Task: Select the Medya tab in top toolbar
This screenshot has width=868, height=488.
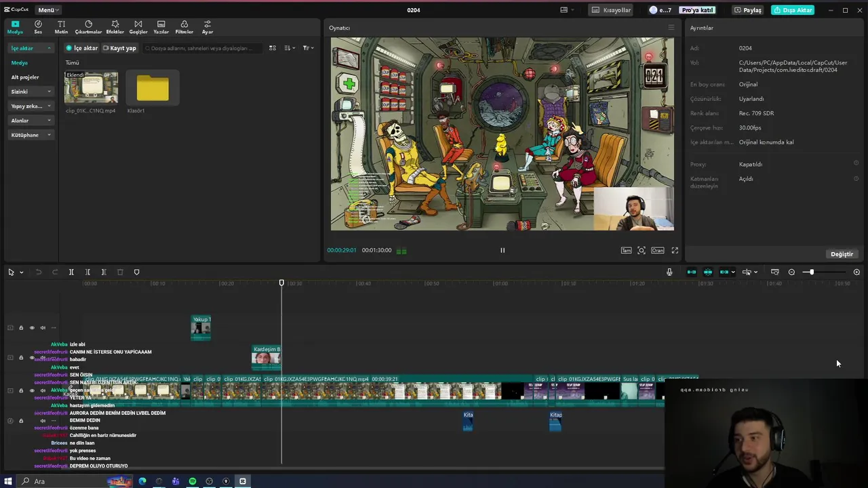Action: pos(15,27)
